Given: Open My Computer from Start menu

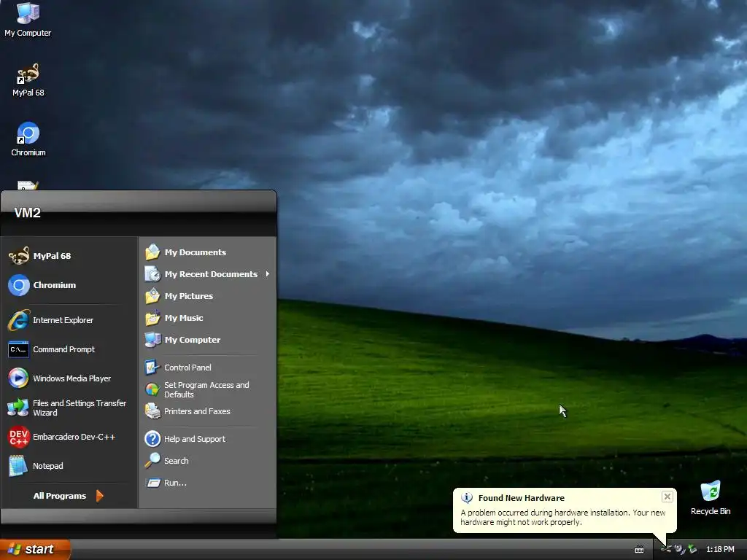Looking at the screenshot, I should pyautogui.click(x=208, y=340).
